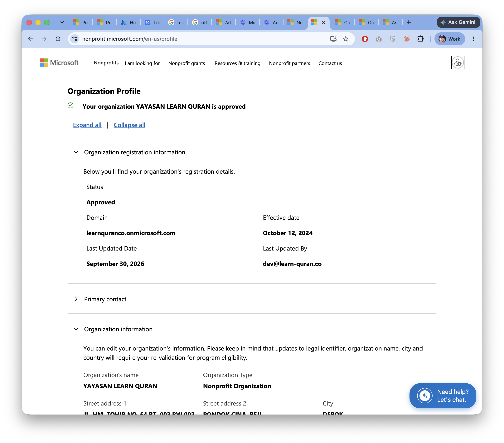Click the Collapse all link

129,125
